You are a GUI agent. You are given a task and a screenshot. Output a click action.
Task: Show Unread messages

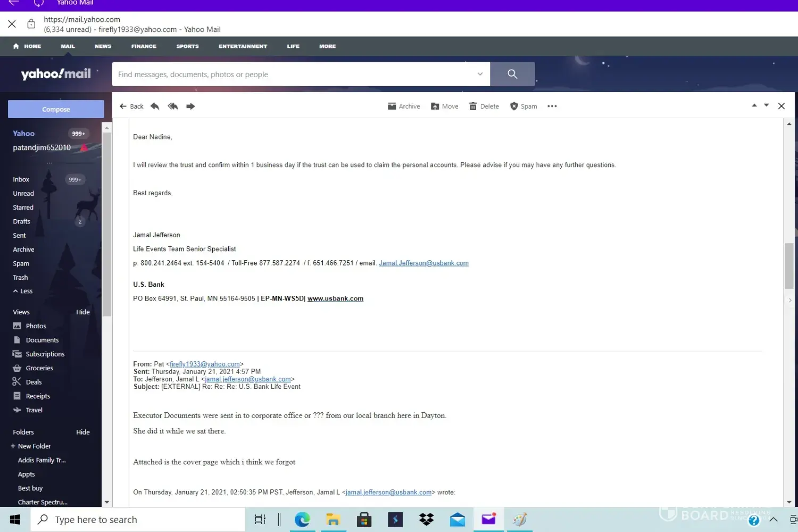23,194
